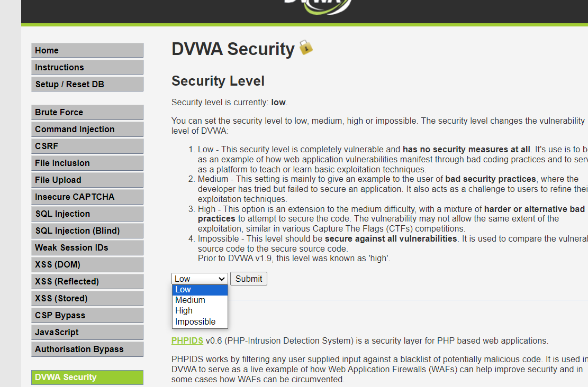This screenshot has width=588, height=387.
Task: Open the Home menu item
Action: click(x=87, y=50)
